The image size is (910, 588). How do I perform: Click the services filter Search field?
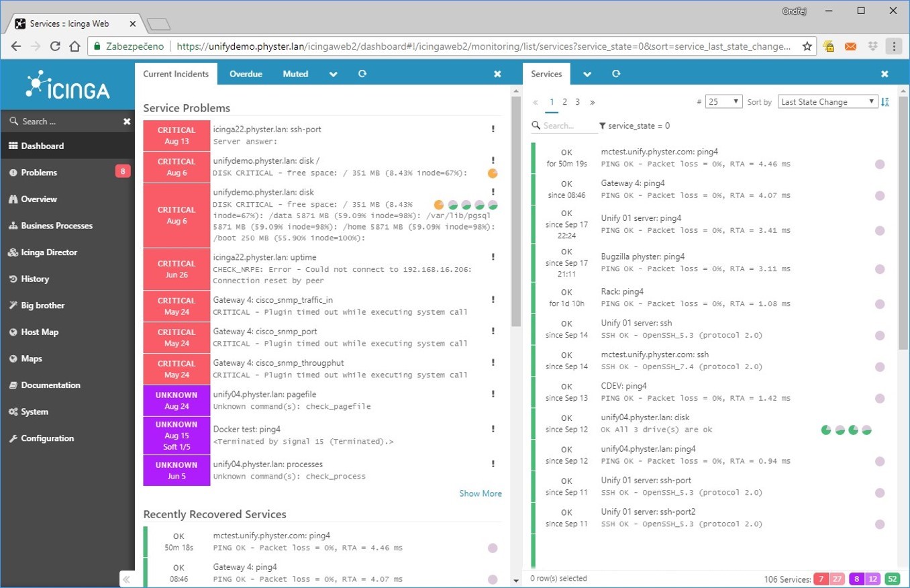(564, 126)
